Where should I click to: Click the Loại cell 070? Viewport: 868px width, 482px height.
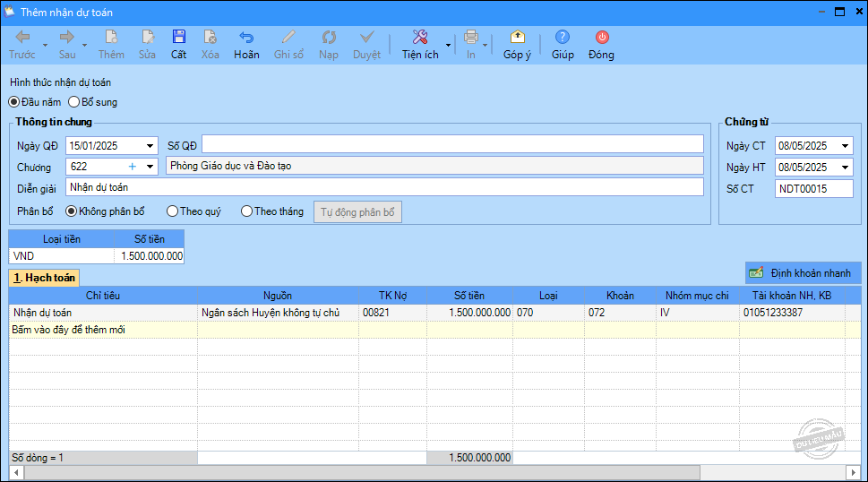[x=548, y=313]
